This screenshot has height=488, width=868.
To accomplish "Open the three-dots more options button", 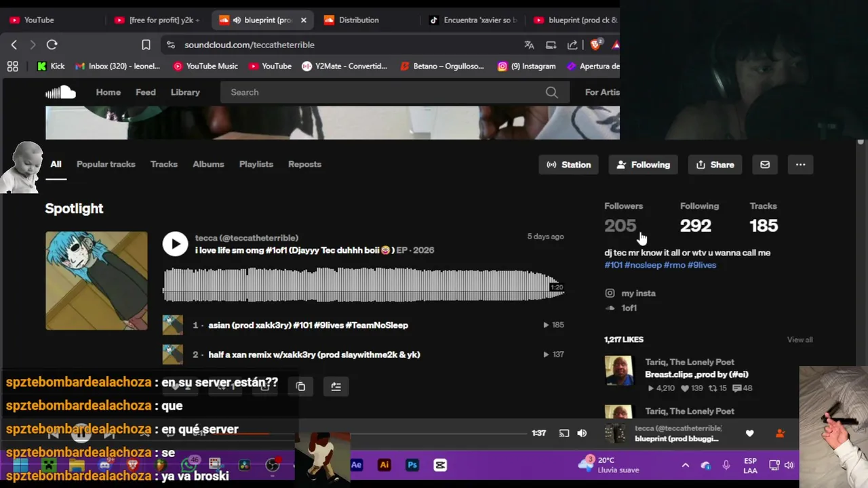I will coord(800,165).
